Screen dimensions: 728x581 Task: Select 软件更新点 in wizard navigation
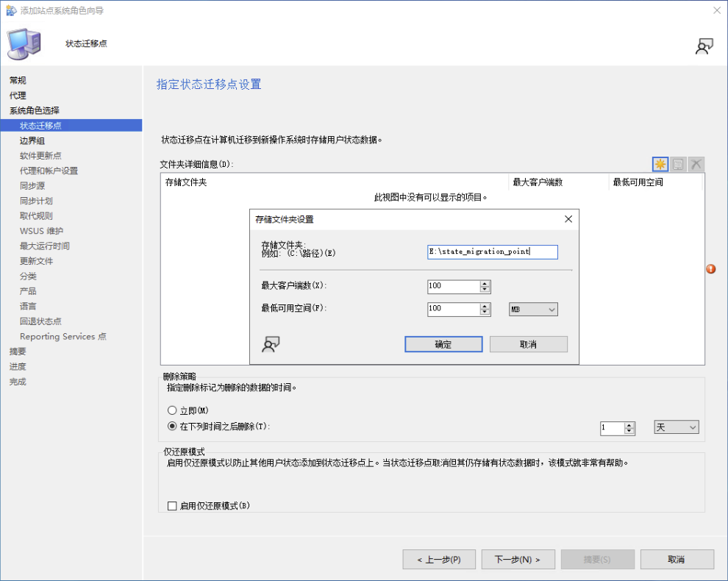[40, 156]
